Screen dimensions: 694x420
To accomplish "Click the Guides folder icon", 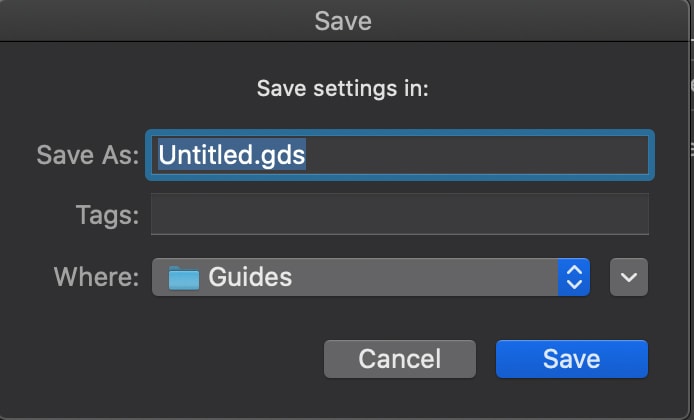I will [x=184, y=277].
